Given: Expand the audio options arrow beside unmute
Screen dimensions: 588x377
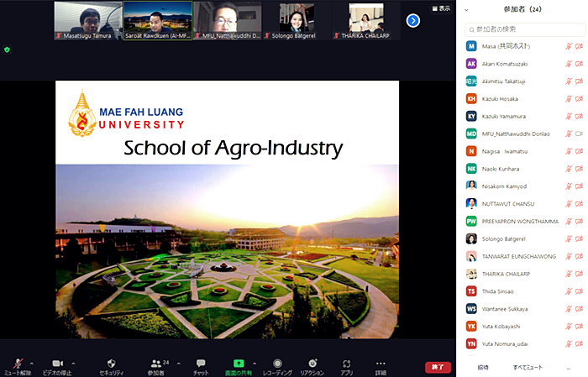Looking at the screenshot, I should [32, 363].
